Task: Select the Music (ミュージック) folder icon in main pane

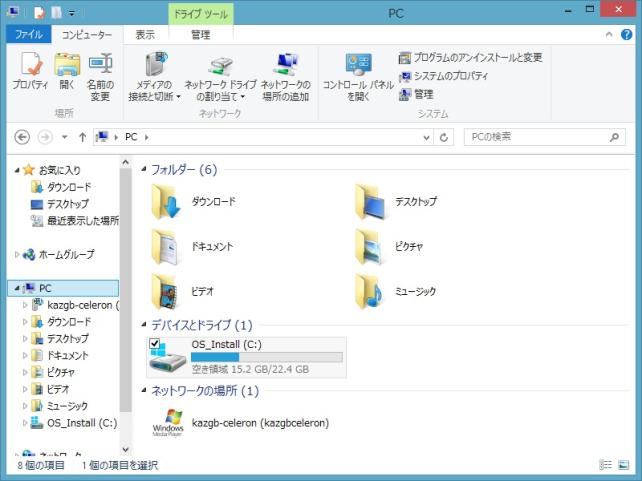Action: (x=368, y=291)
